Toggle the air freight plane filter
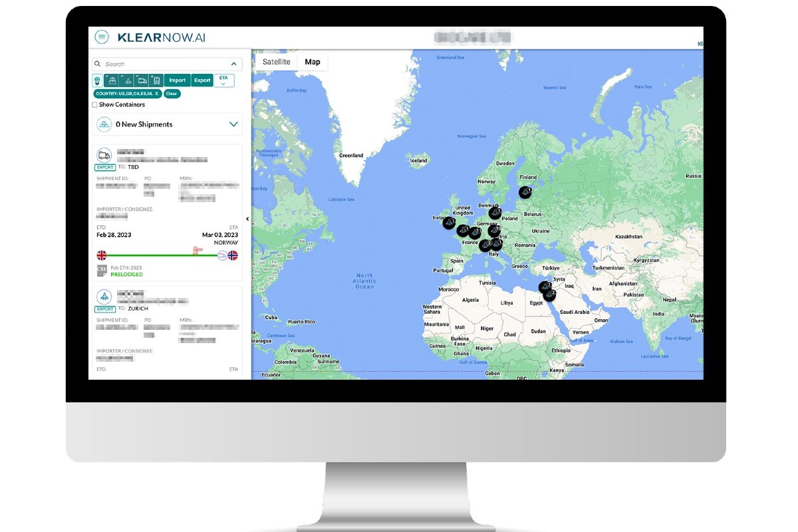The width and height of the screenshot is (798, 532). coord(127,80)
